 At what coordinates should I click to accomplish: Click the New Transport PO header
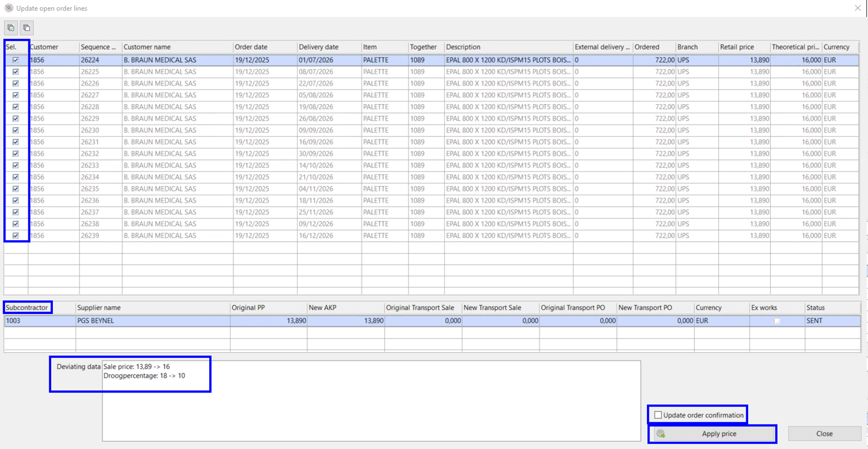click(x=655, y=308)
